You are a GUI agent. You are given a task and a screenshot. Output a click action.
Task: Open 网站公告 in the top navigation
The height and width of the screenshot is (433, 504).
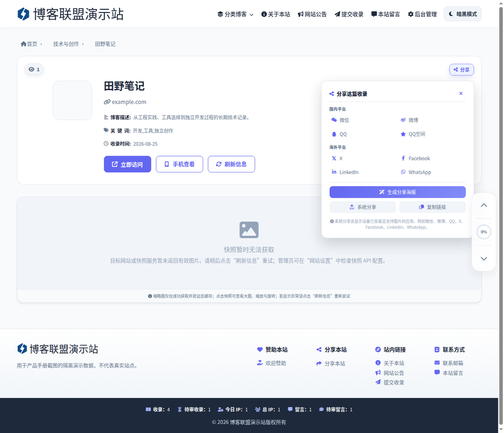(x=312, y=14)
